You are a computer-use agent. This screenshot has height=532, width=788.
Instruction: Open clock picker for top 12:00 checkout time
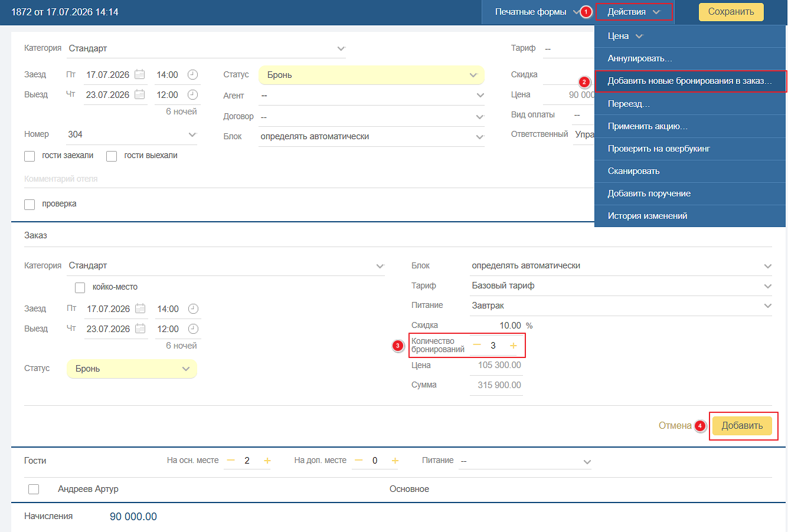tap(192, 94)
